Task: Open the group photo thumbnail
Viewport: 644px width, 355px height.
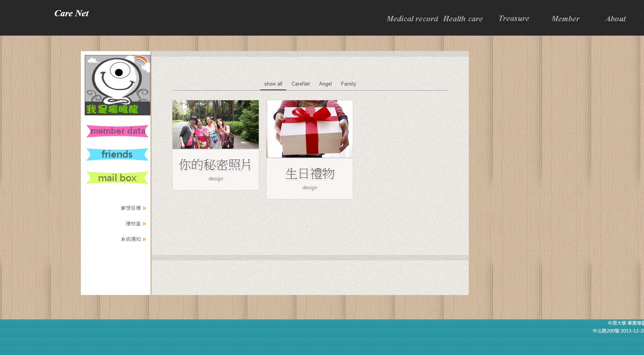Action: coord(215,124)
